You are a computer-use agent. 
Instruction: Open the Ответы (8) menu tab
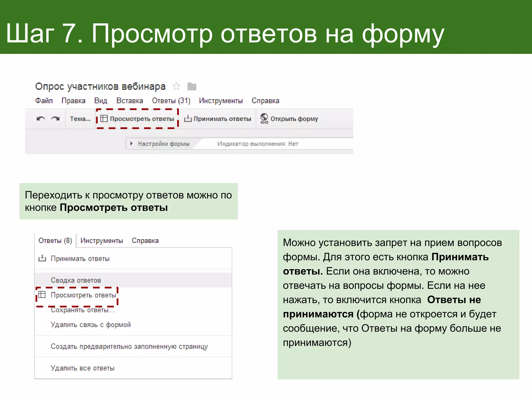coord(55,241)
